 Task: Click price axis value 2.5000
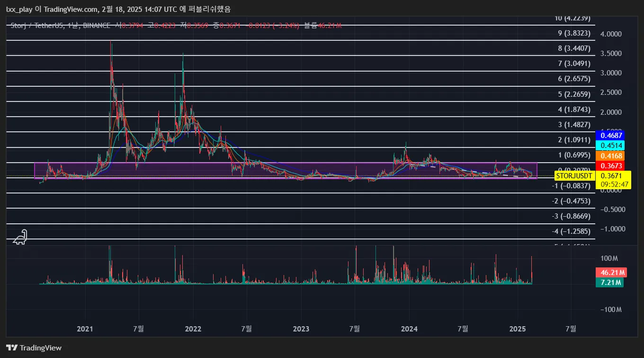coord(611,92)
